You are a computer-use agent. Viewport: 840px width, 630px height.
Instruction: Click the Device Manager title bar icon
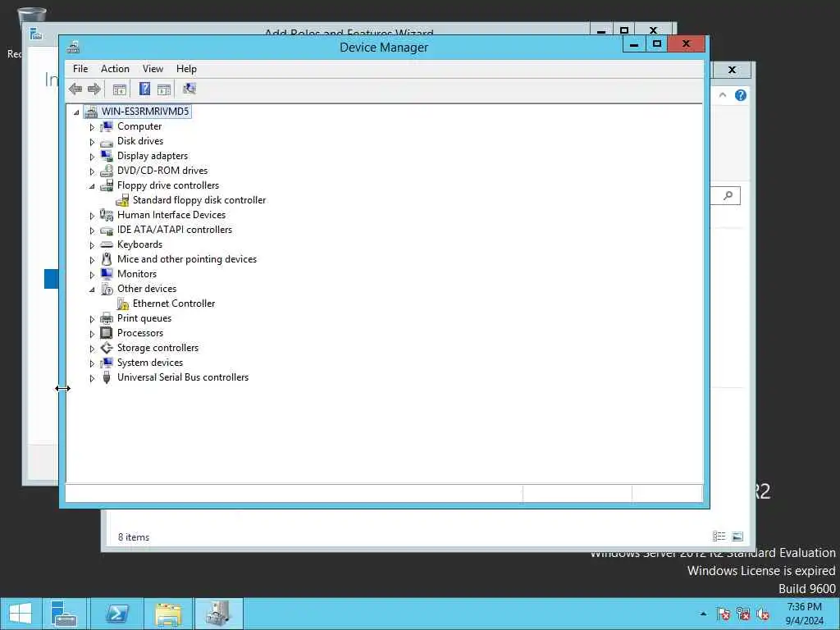click(x=73, y=47)
